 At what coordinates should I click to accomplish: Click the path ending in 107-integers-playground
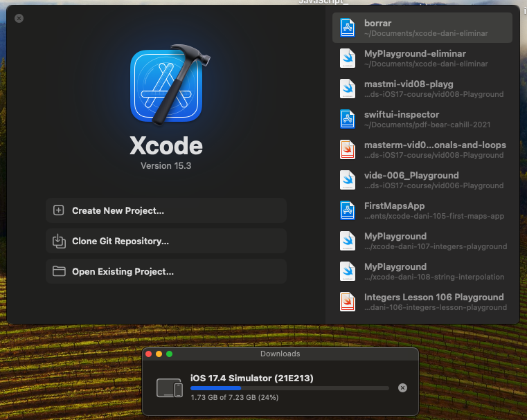(x=436, y=247)
